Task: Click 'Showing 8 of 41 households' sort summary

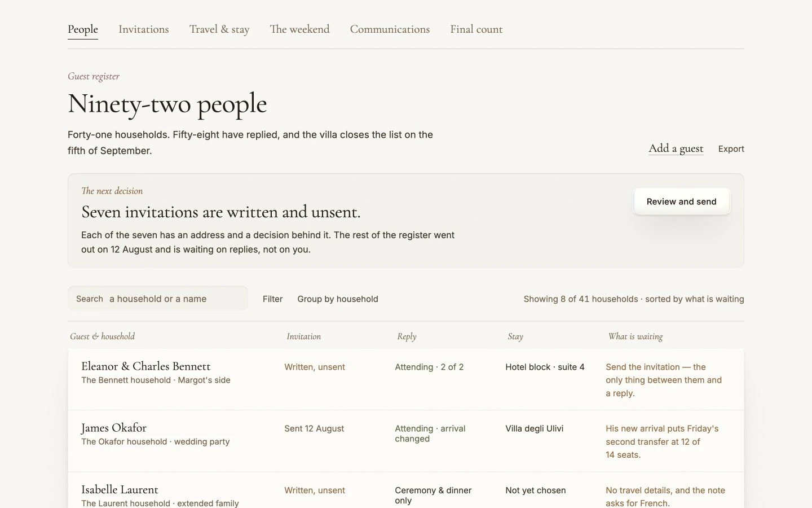Action: coord(634,299)
